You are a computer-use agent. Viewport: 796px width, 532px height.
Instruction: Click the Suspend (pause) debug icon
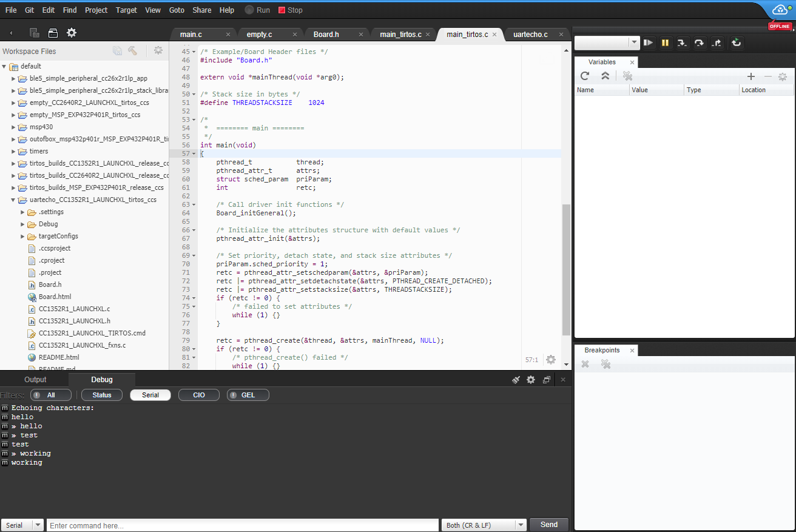pyautogui.click(x=664, y=42)
